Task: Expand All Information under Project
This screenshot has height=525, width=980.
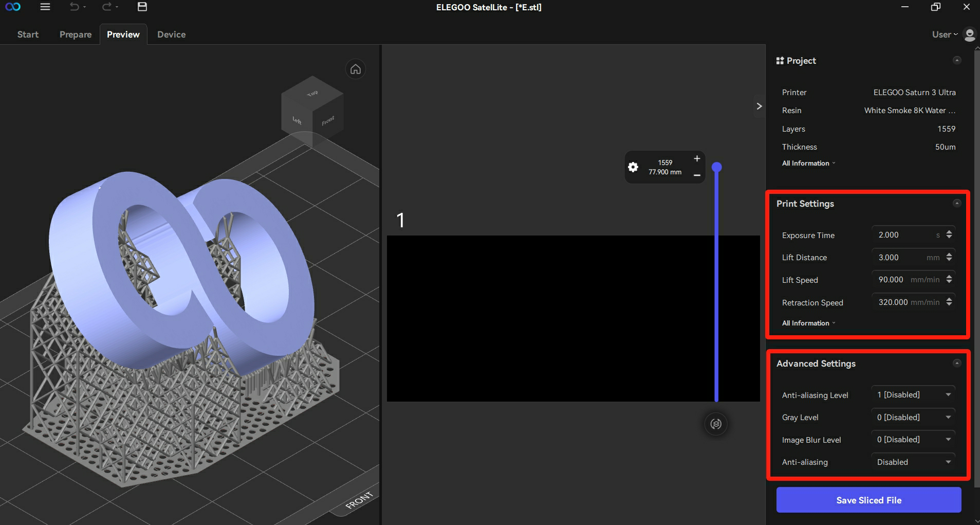Action: click(808, 163)
